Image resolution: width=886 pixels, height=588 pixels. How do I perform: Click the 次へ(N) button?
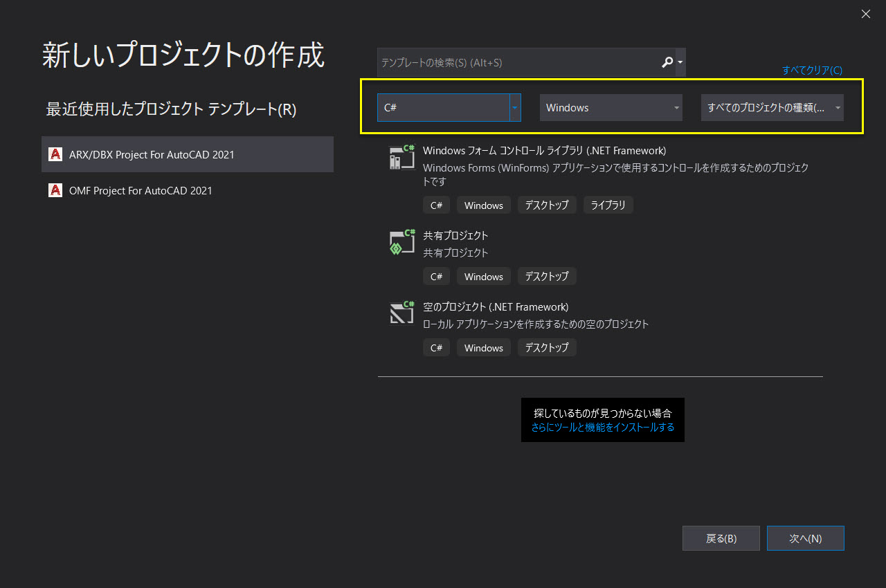point(806,538)
